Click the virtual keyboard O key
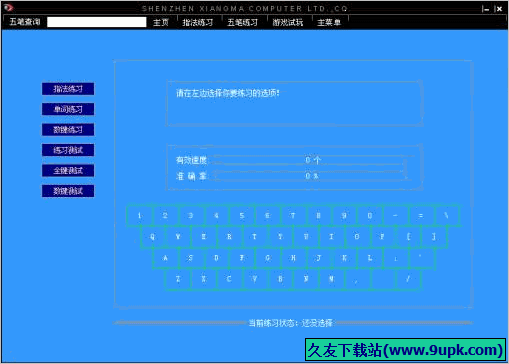 (357, 237)
